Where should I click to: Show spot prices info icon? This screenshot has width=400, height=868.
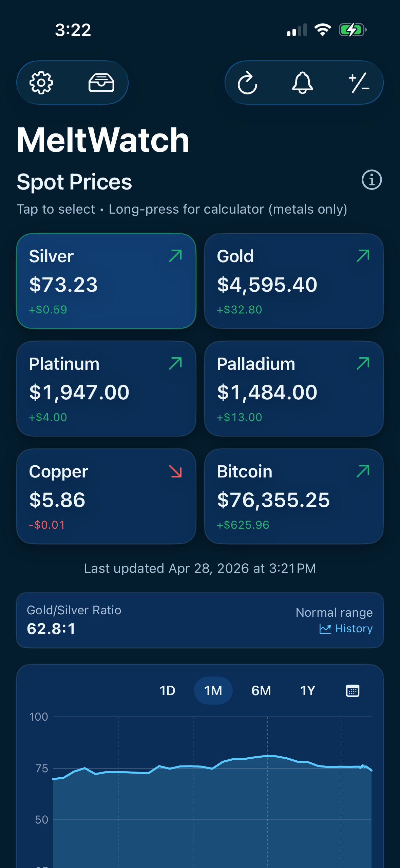tap(372, 180)
